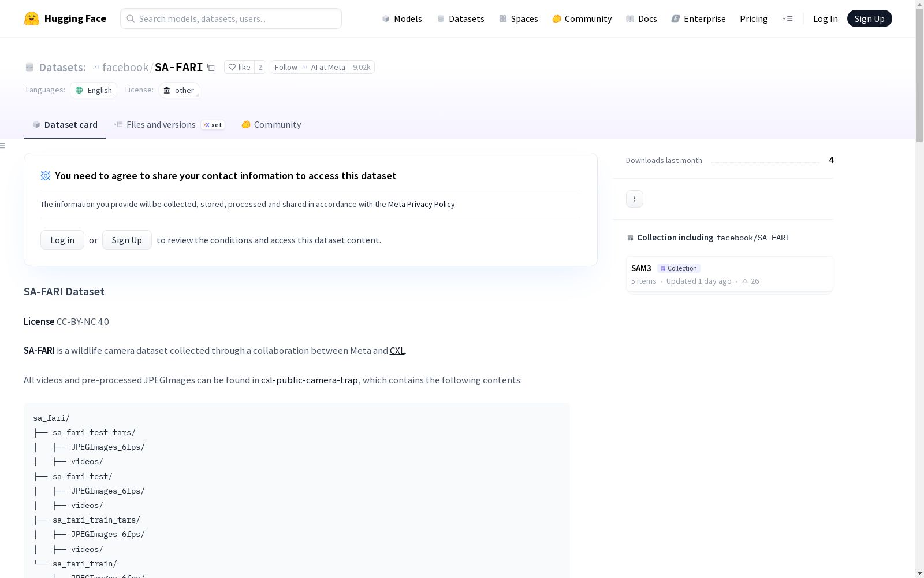
Task: Like the SA-FARI dataset
Action: (x=239, y=68)
